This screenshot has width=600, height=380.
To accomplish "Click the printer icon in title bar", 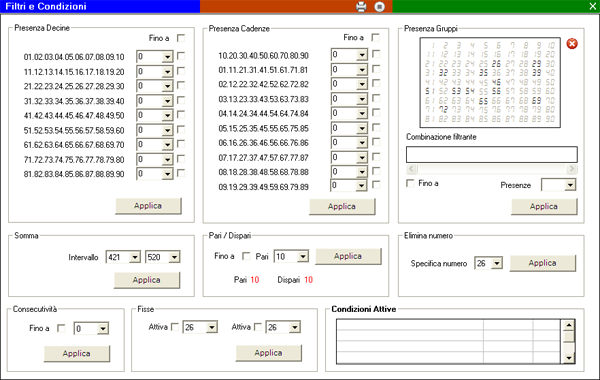I will (361, 7).
